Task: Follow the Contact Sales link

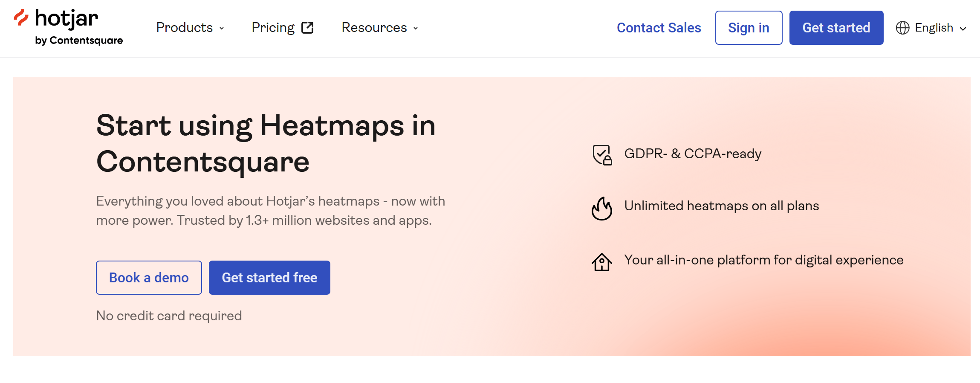Action: click(659, 28)
